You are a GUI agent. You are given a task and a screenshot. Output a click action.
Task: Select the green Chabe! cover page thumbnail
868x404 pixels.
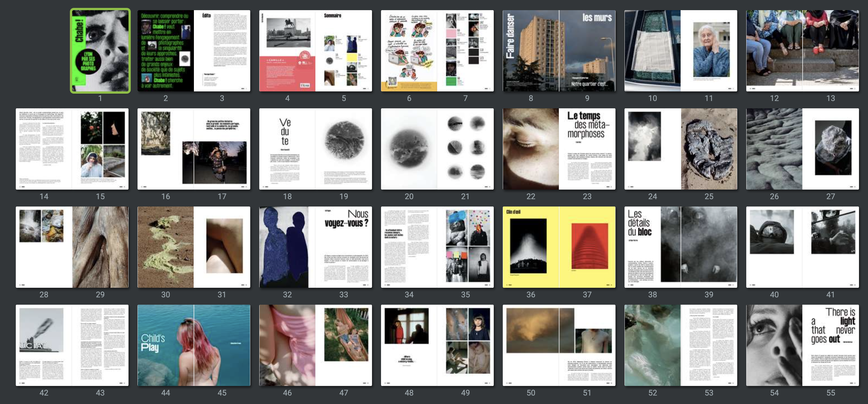coord(100,50)
